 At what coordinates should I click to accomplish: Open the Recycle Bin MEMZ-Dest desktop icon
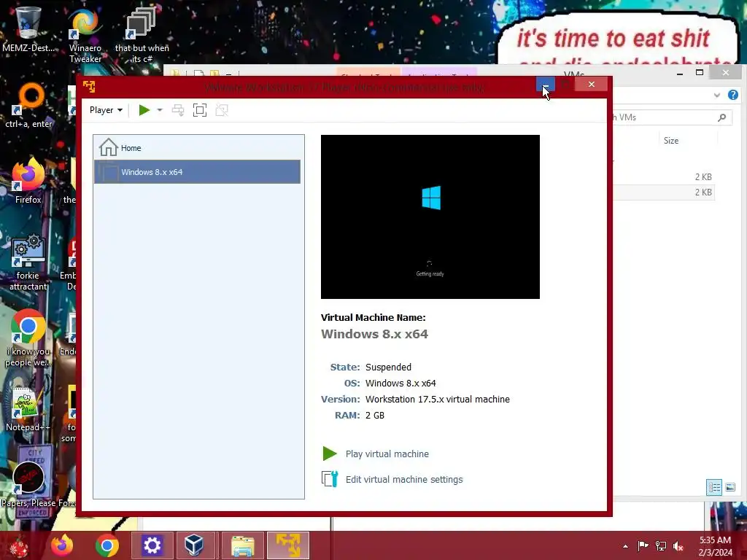[28, 28]
